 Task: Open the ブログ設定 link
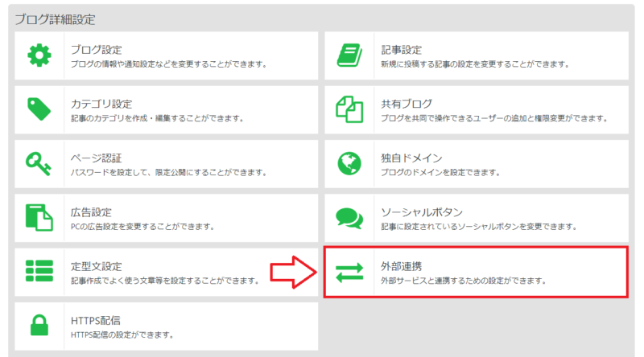pos(97,50)
